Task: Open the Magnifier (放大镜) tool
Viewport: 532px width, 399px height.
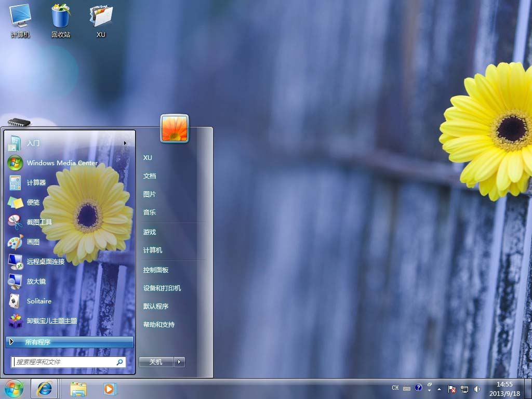Action: point(36,281)
